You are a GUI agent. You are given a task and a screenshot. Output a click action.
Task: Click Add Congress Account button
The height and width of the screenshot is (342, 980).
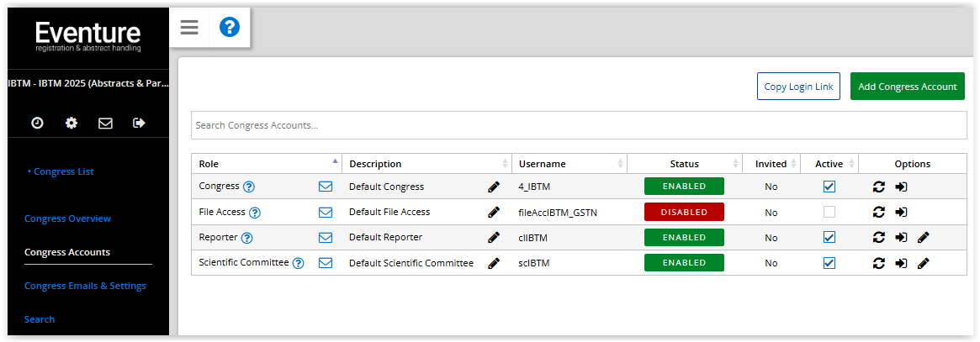[x=907, y=87]
